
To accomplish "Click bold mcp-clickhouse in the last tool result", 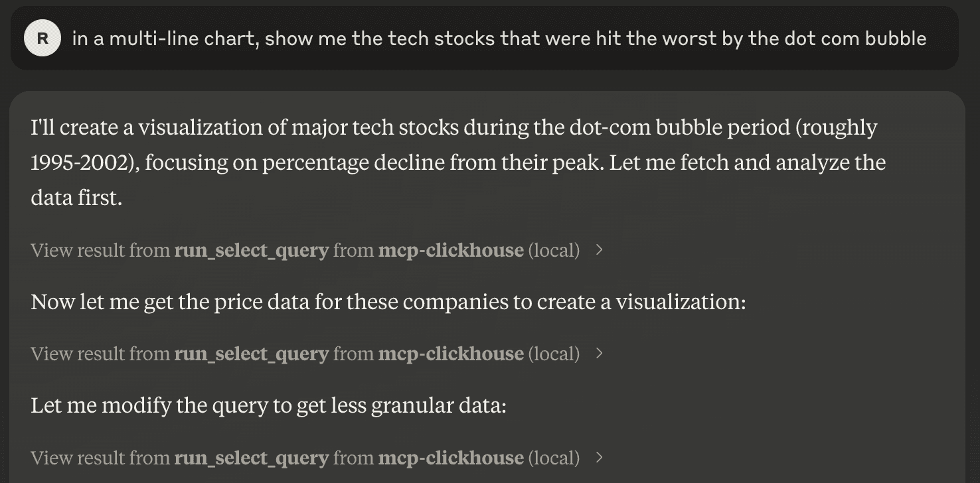I will tap(451, 458).
